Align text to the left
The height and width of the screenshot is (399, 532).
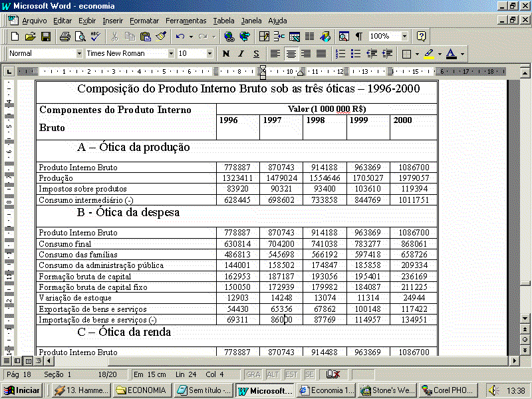(275, 54)
